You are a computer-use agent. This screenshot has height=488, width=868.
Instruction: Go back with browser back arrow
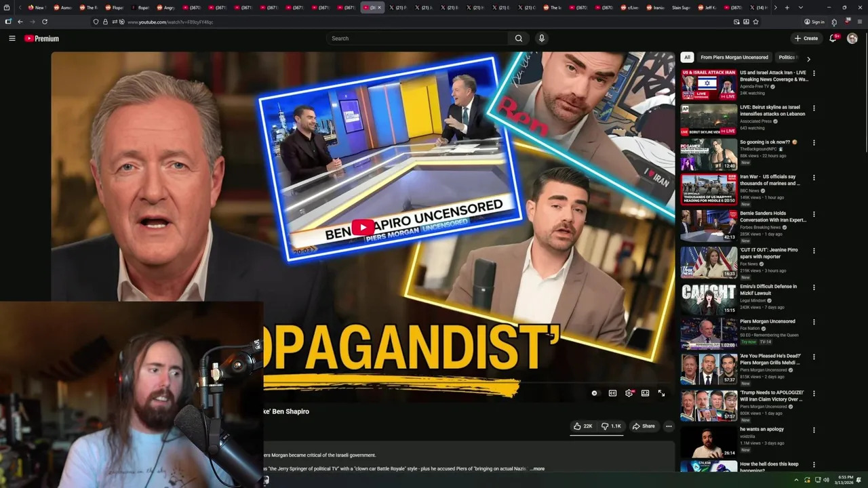pos(20,22)
